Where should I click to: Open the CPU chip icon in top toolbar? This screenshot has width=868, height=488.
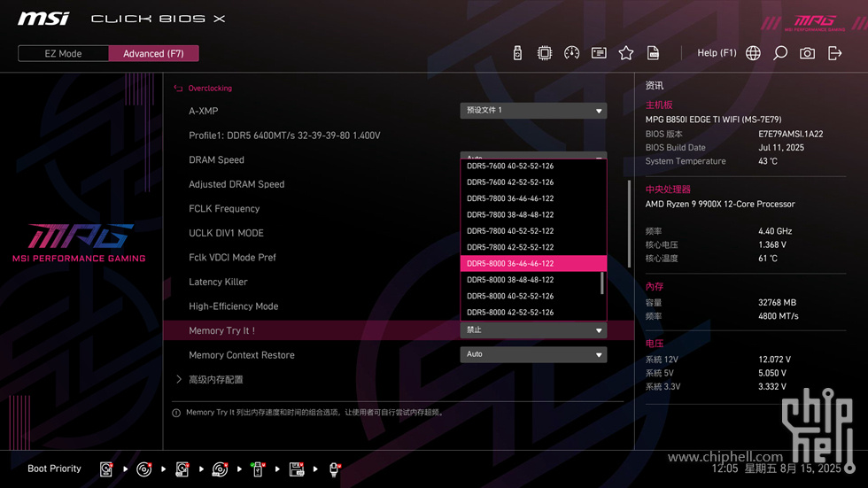pyautogui.click(x=544, y=53)
